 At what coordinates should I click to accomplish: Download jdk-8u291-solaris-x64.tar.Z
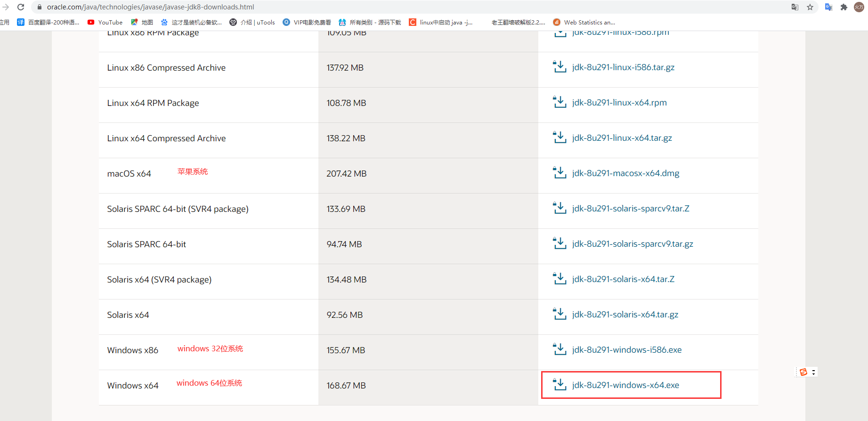[x=623, y=279]
